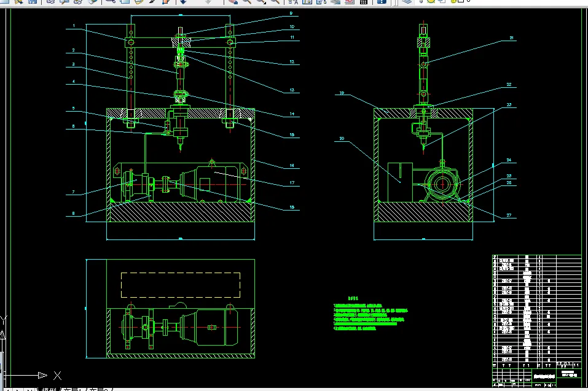Screen dimensions: 588x391
Task: Open the DesignCenter icon
Action: click(307, 1)
